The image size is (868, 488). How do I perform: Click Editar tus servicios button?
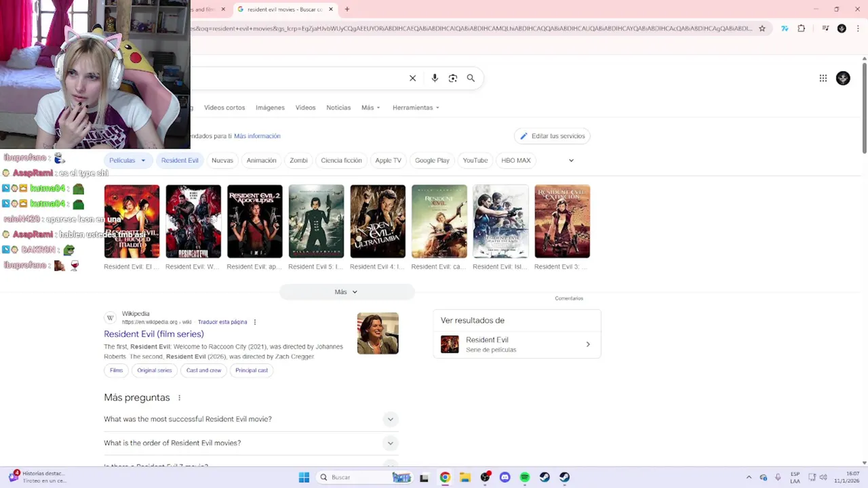(552, 136)
